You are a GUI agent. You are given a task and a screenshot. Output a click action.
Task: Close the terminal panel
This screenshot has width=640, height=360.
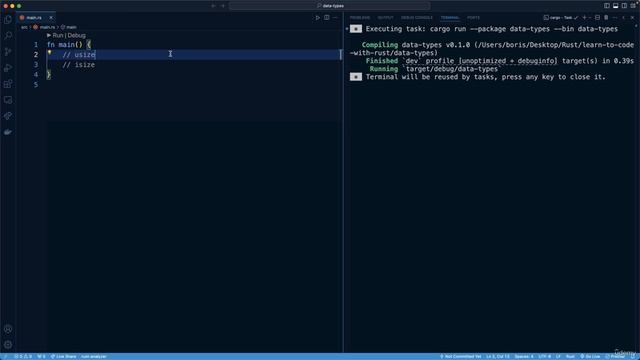coord(632,18)
